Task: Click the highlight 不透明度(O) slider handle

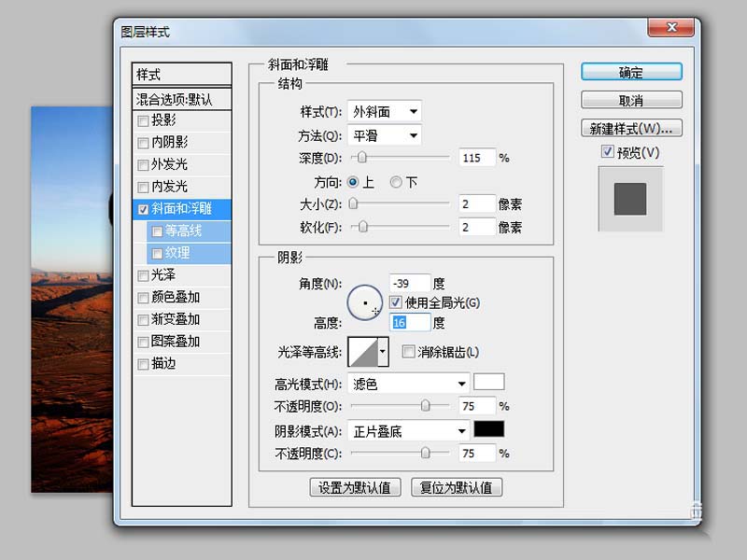Action: coord(426,406)
